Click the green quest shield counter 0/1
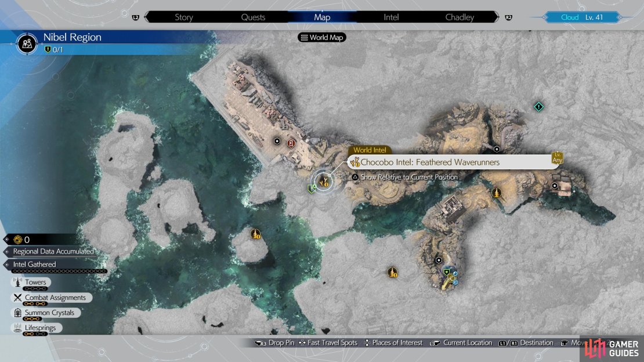Viewport: 644px width, 362px height. pos(54,50)
